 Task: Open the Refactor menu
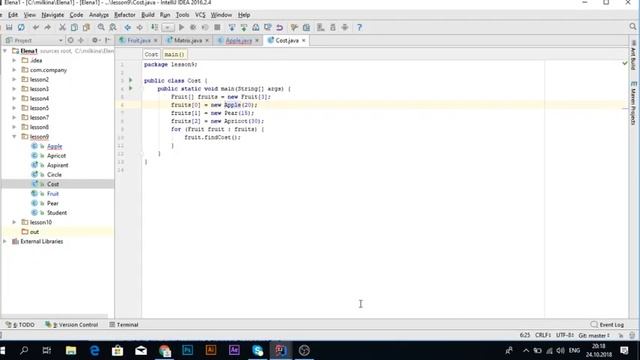(124, 15)
